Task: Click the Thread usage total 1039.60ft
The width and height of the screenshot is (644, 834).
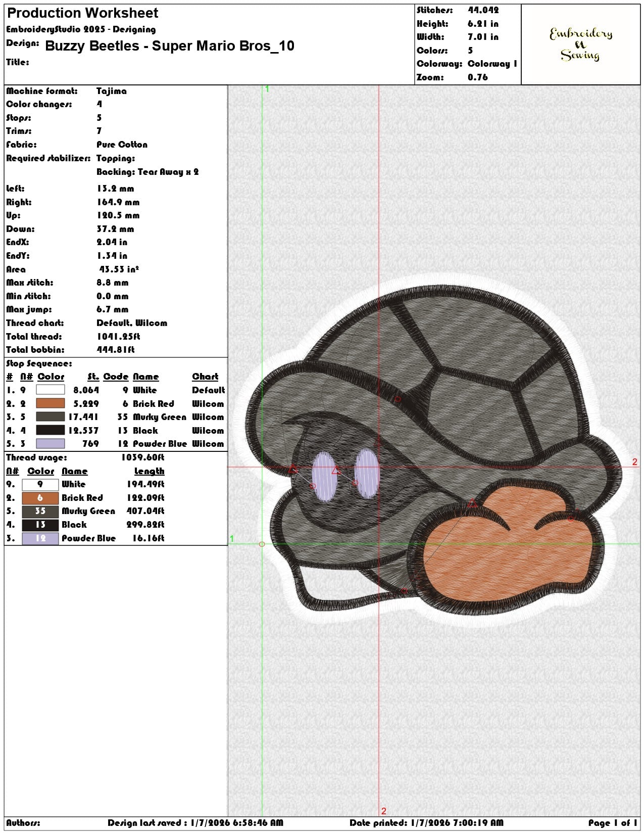Action: click(x=143, y=457)
